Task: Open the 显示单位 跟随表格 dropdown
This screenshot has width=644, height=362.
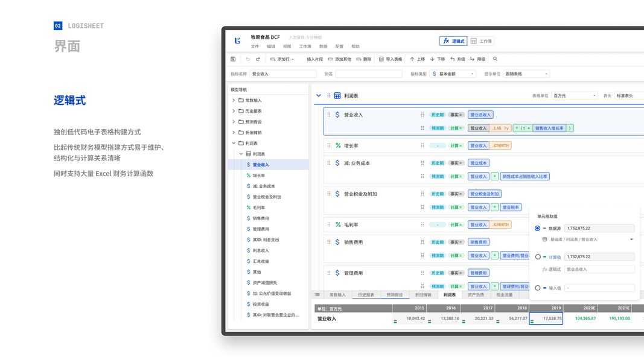Action: pyautogui.click(x=526, y=74)
